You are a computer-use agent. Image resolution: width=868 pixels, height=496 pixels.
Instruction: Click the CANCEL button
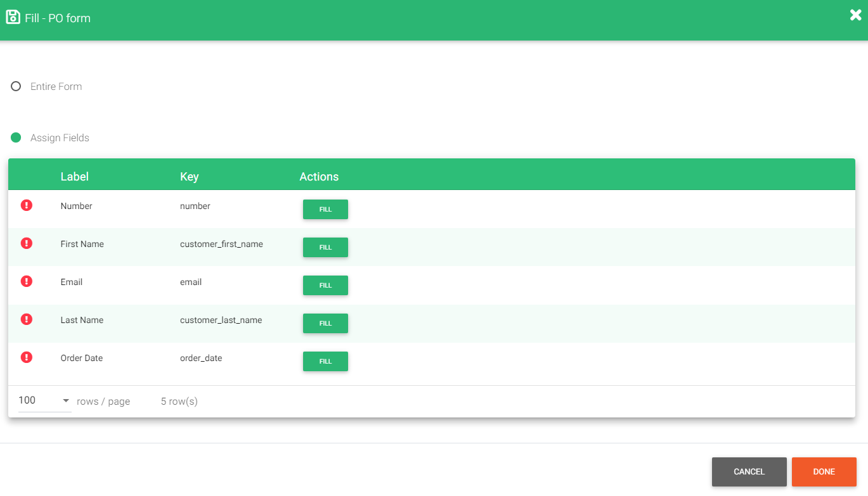(x=749, y=471)
